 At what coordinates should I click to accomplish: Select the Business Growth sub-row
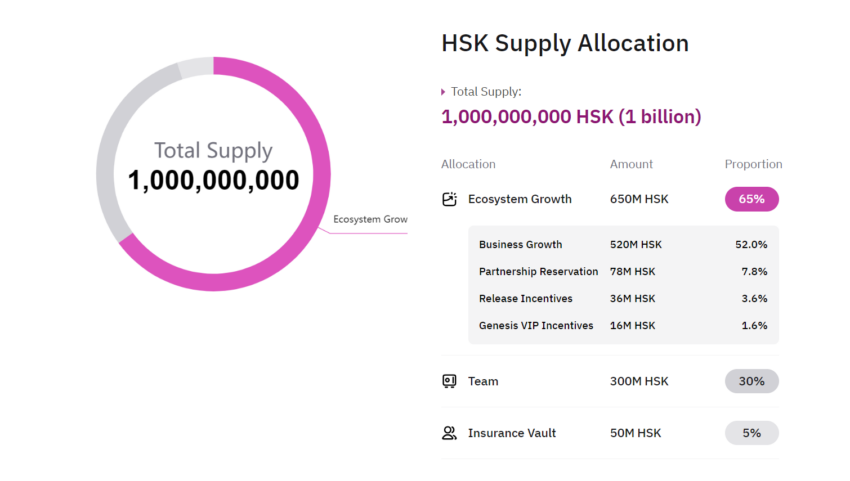[x=520, y=244]
